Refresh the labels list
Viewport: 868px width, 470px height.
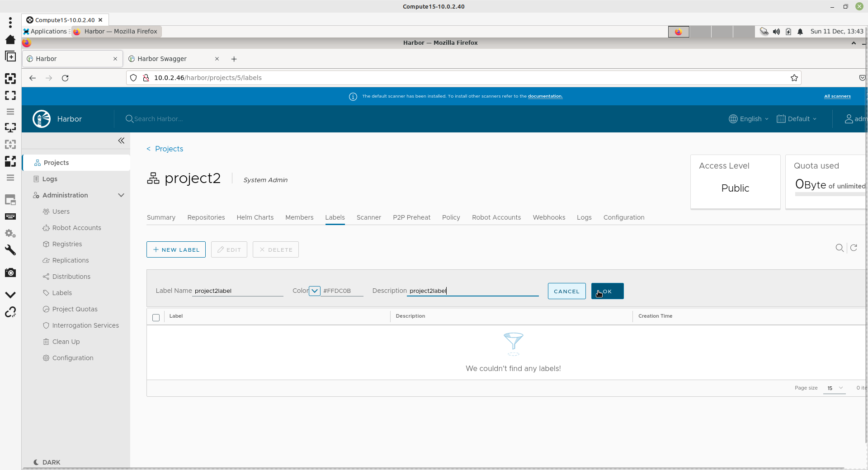pyautogui.click(x=854, y=248)
